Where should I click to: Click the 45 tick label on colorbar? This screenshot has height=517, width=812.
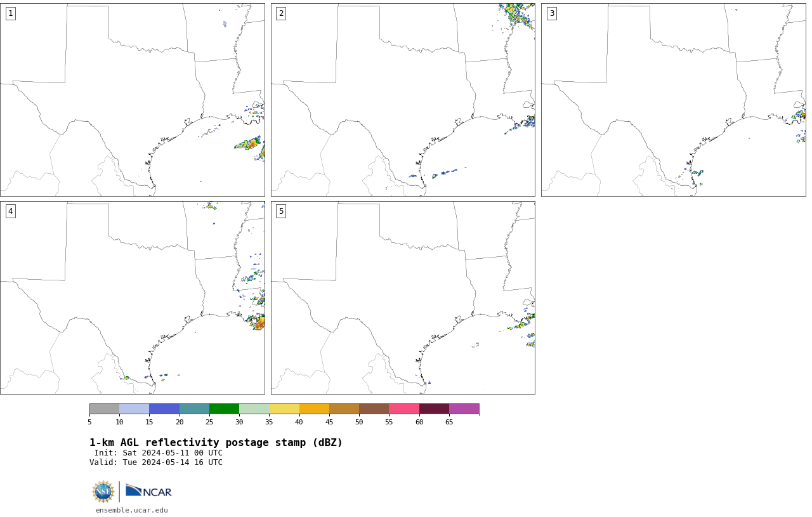(x=329, y=422)
